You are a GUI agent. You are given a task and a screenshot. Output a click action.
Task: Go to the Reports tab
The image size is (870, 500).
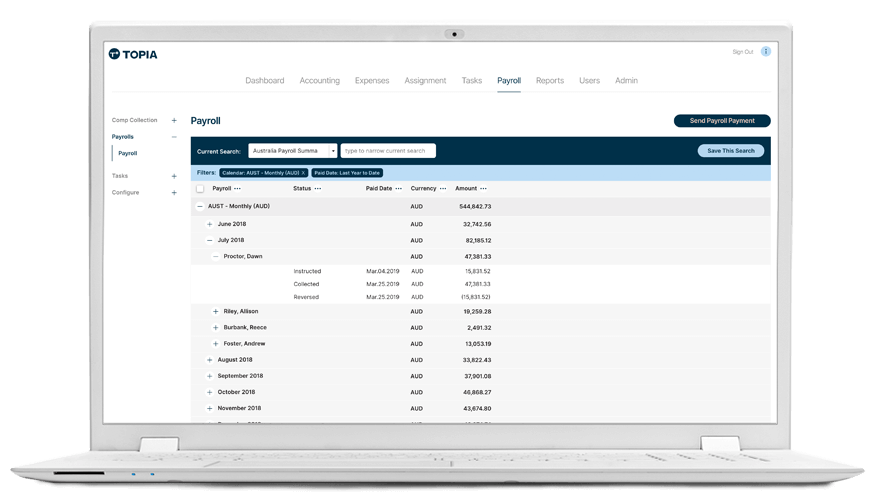pos(550,80)
